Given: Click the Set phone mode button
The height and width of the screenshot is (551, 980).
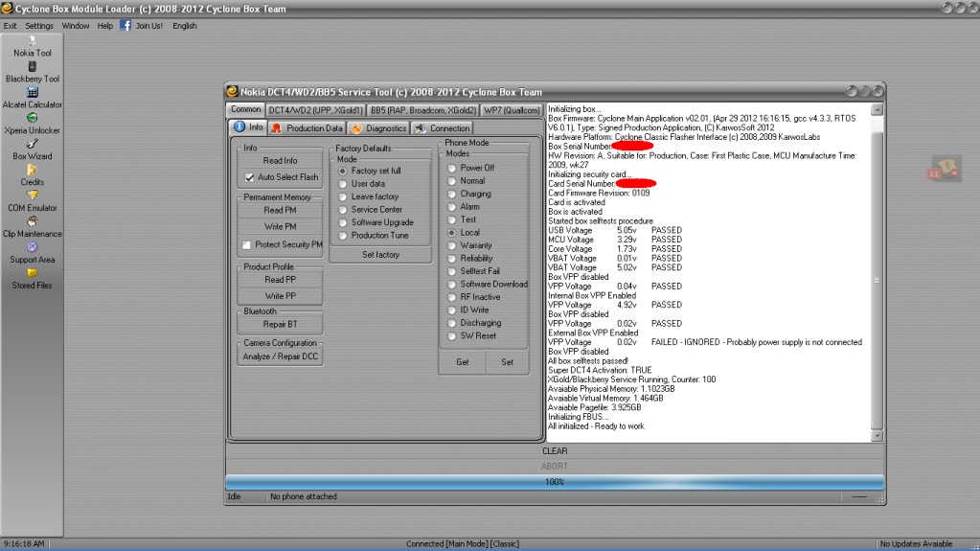Looking at the screenshot, I should click(x=507, y=362).
